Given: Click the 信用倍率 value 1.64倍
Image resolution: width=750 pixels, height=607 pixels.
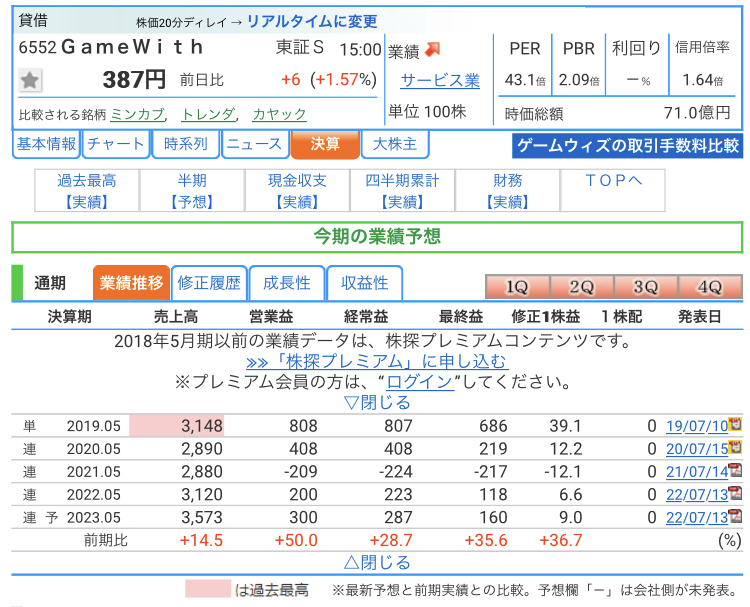Looking at the screenshot, I should coord(703,80).
